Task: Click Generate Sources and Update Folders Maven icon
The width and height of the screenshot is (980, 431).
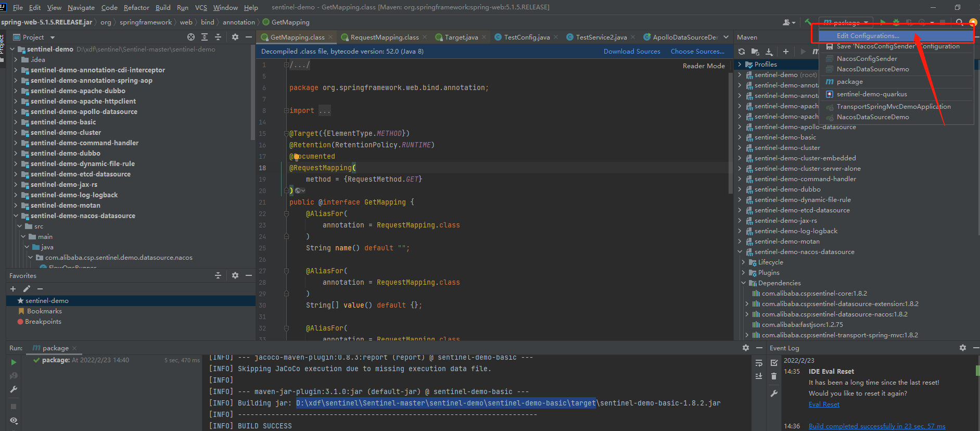Action: point(755,52)
